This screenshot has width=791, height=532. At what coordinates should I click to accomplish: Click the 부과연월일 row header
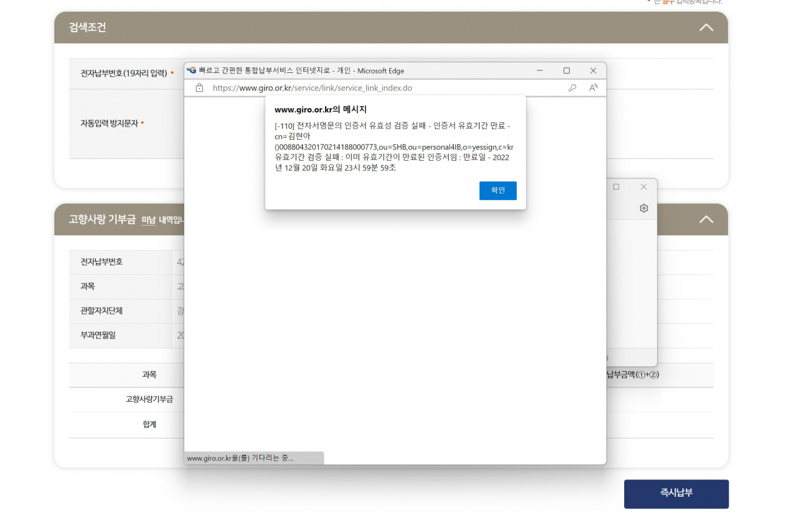[x=98, y=336]
